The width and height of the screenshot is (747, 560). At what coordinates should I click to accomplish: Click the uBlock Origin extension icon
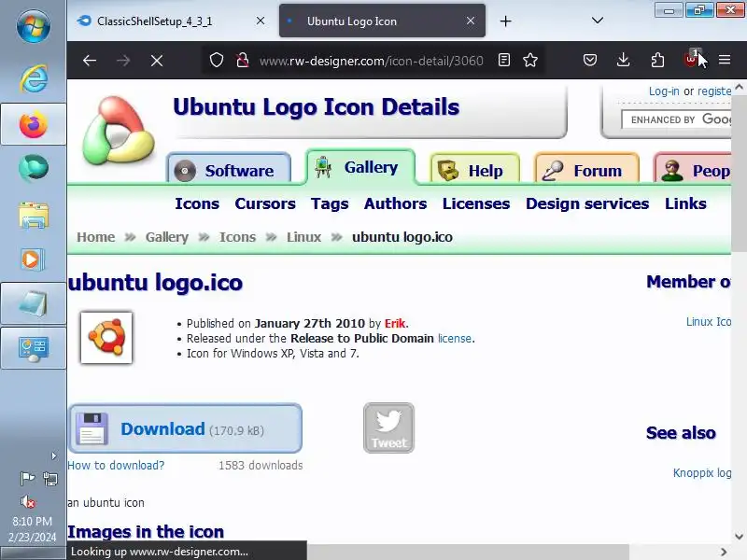(691, 59)
